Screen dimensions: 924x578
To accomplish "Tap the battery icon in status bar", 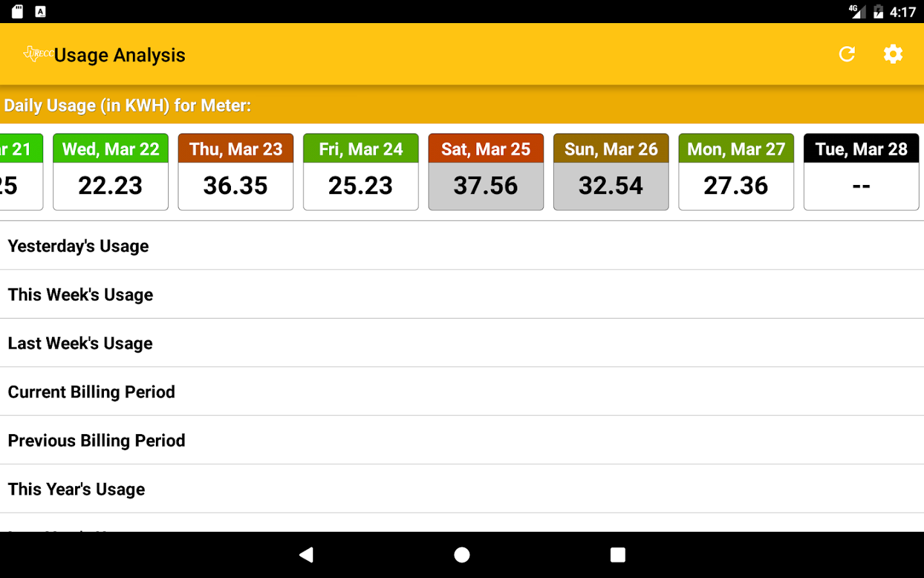I will tap(878, 12).
